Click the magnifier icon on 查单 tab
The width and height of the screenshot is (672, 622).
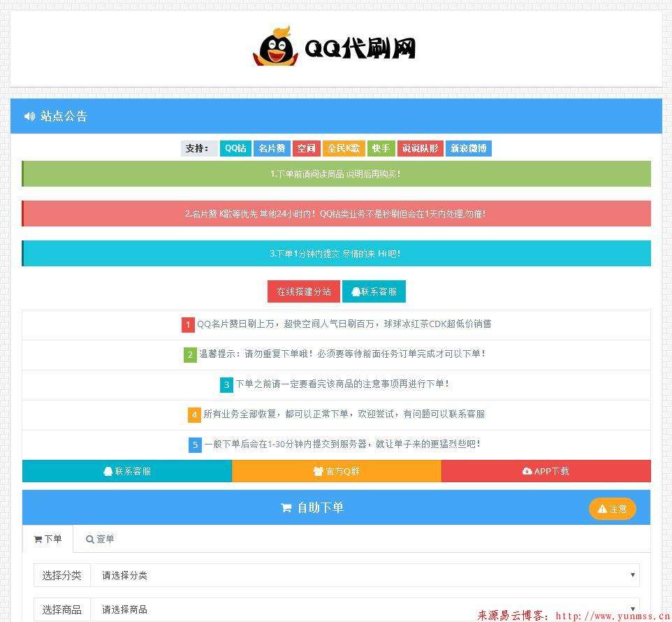(x=90, y=539)
